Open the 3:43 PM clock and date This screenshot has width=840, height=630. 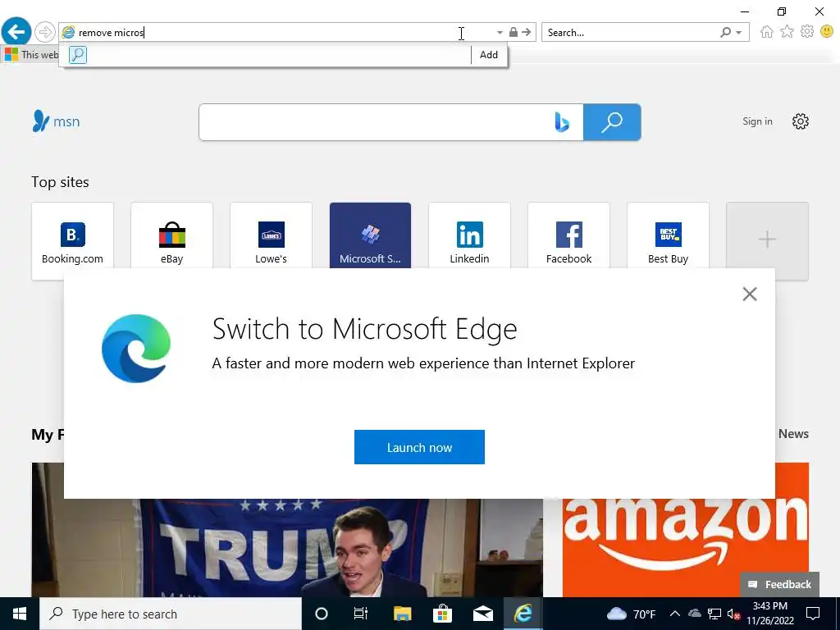(770, 614)
